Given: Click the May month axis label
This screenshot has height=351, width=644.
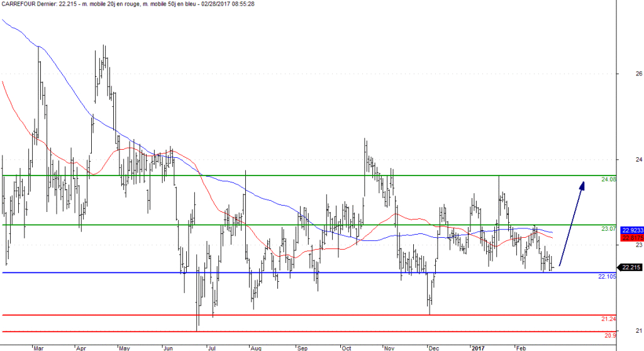Looking at the screenshot, I should coord(125,348).
